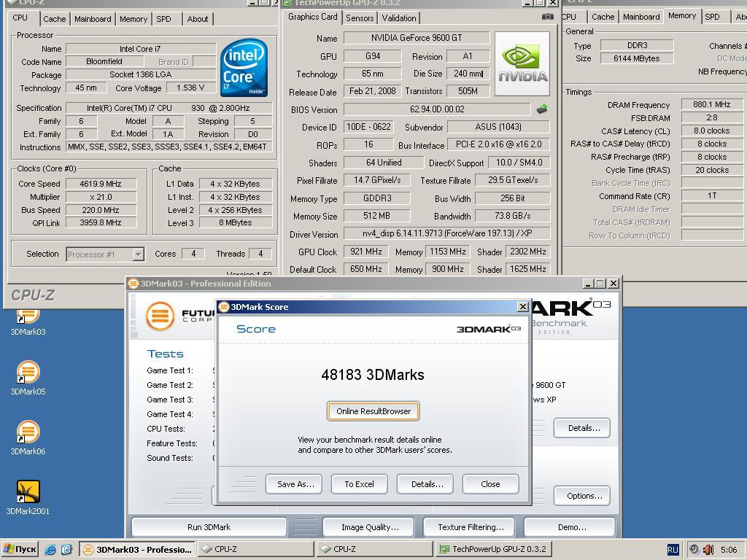
Task: Export the score with To Excel
Action: (359, 484)
